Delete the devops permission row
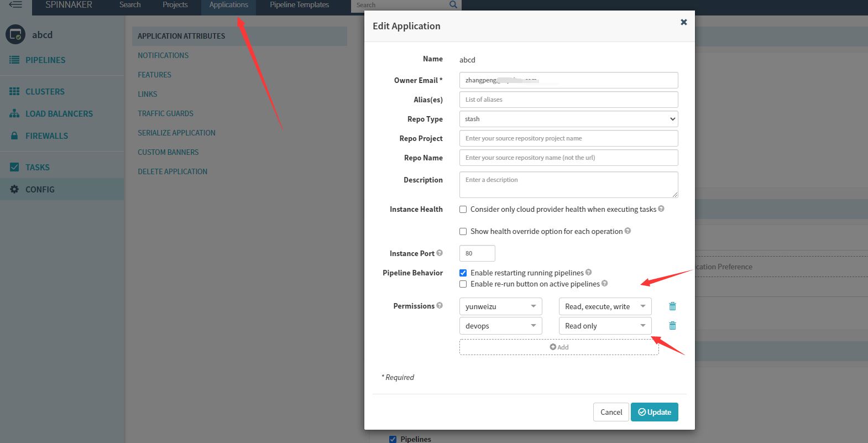This screenshot has width=868, height=443. [672, 326]
